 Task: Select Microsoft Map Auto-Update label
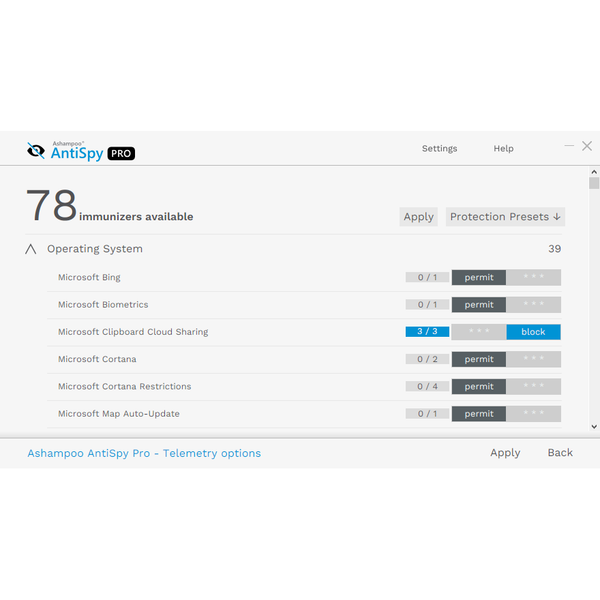coord(119,414)
